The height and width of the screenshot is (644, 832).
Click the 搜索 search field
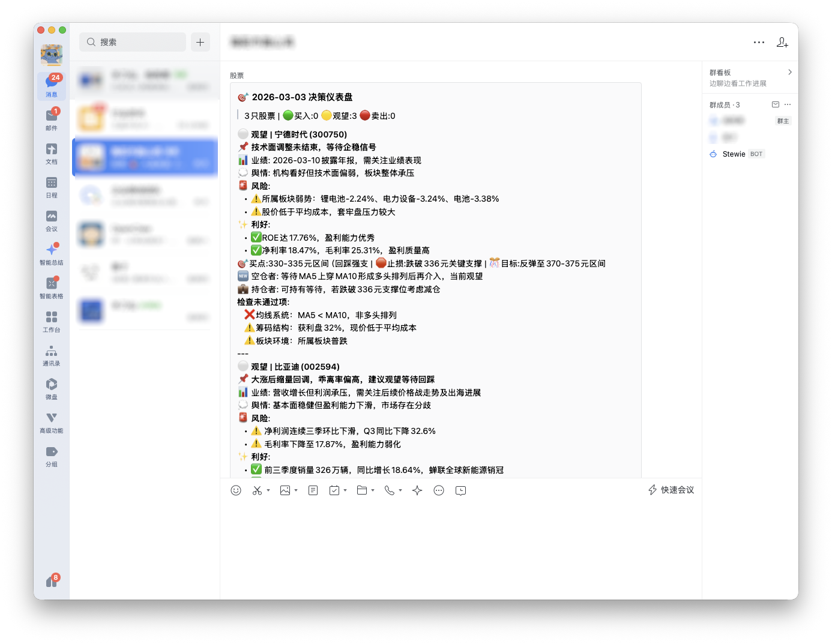(x=132, y=42)
